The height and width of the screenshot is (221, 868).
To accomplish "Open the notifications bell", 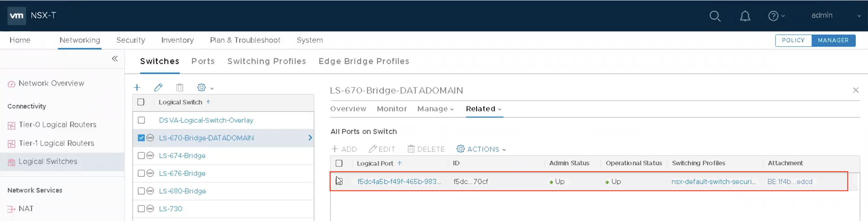I will click(x=745, y=16).
